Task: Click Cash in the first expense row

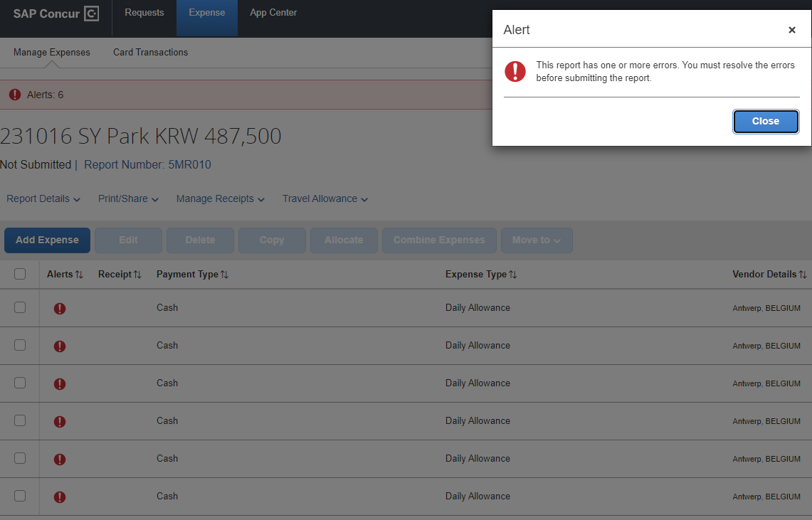Action: point(167,307)
